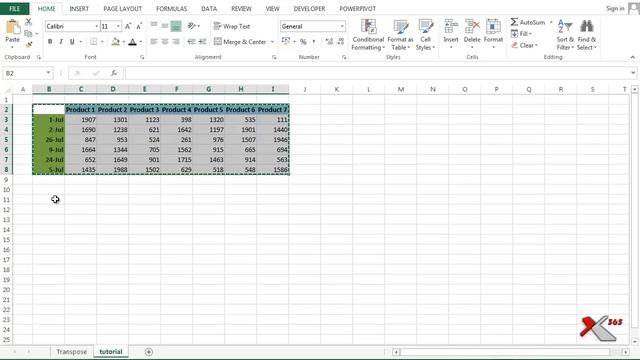Cut the selection with the scissors icon
640x360 pixels.
tap(29, 22)
